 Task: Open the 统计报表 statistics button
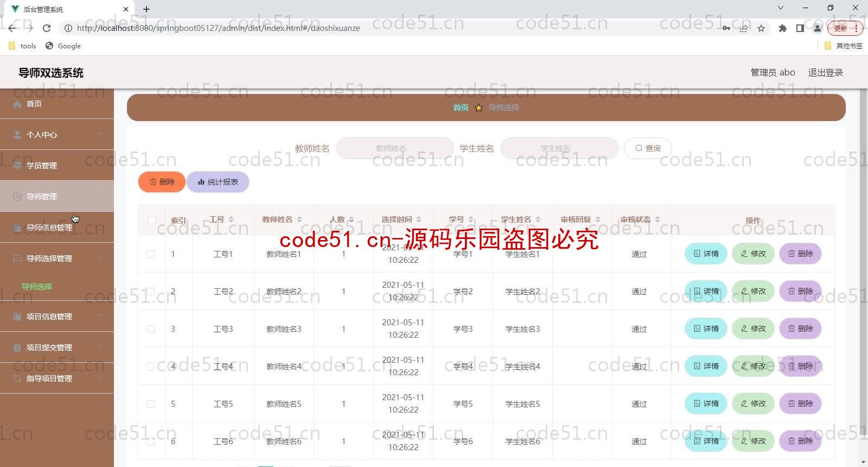click(218, 182)
